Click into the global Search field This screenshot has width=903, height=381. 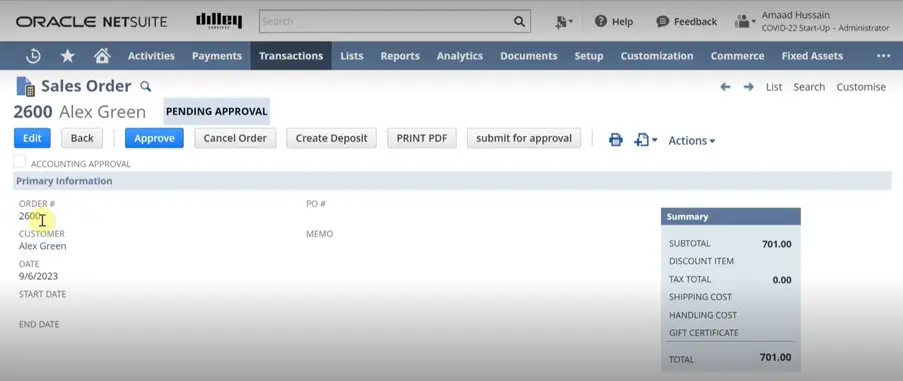386,21
